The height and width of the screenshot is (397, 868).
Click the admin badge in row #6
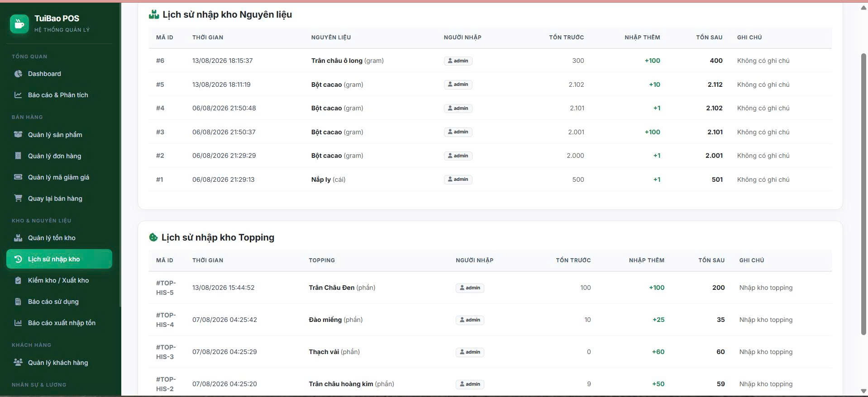pos(458,61)
